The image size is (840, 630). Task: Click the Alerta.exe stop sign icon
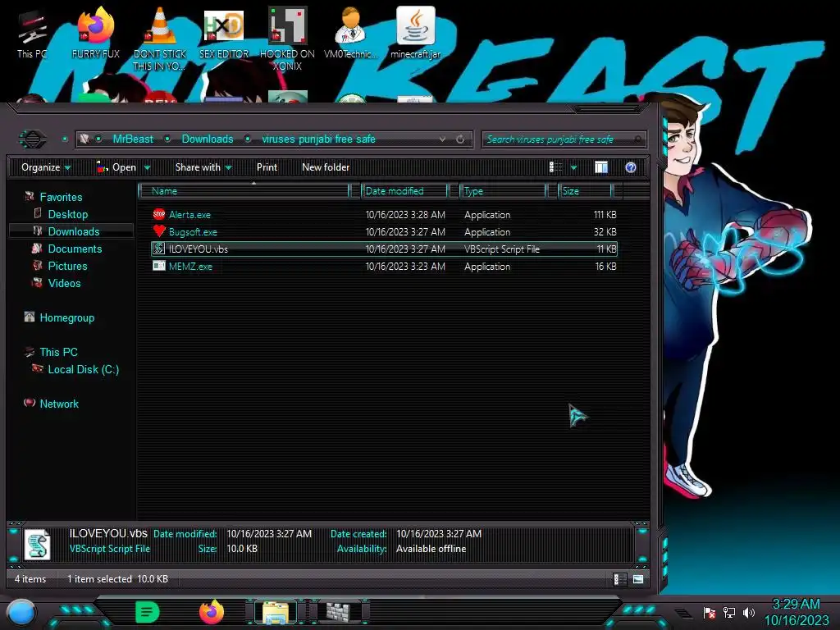click(x=158, y=214)
